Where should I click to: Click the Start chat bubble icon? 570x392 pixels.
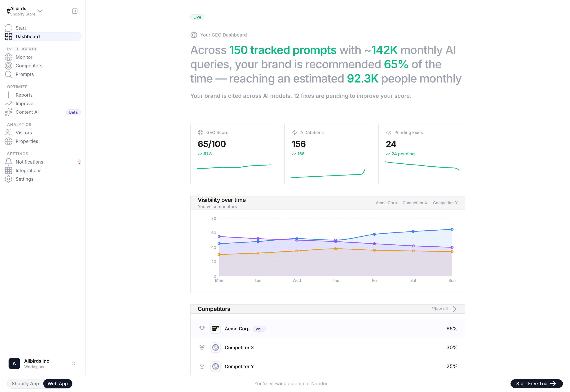(9, 28)
